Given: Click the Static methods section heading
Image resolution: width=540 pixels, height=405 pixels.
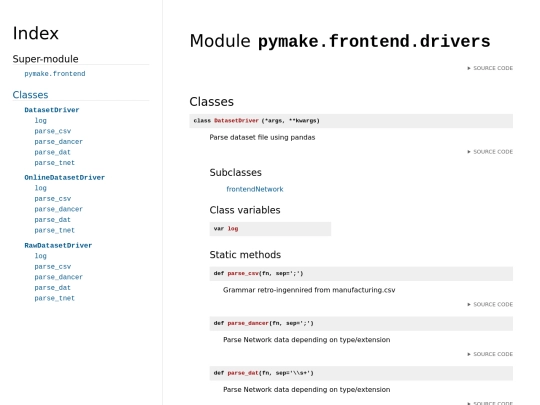Looking at the screenshot, I should tap(245, 255).
